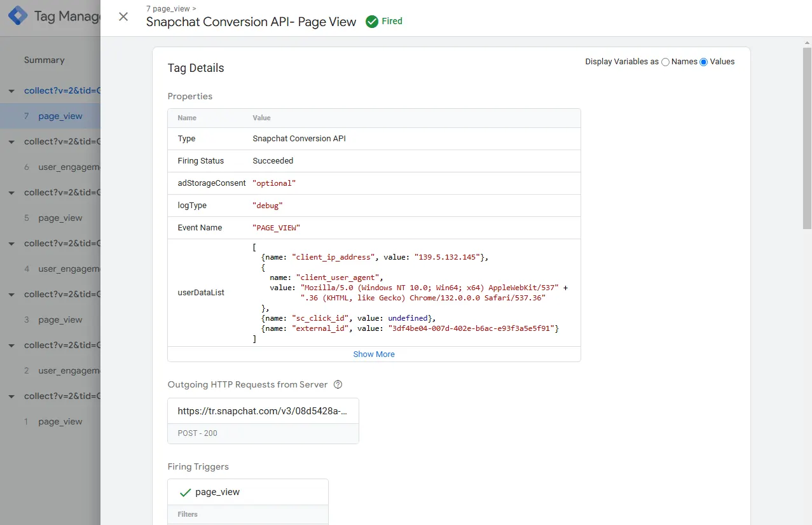Collapse collect request above 1 page_view

coord(11,396)
